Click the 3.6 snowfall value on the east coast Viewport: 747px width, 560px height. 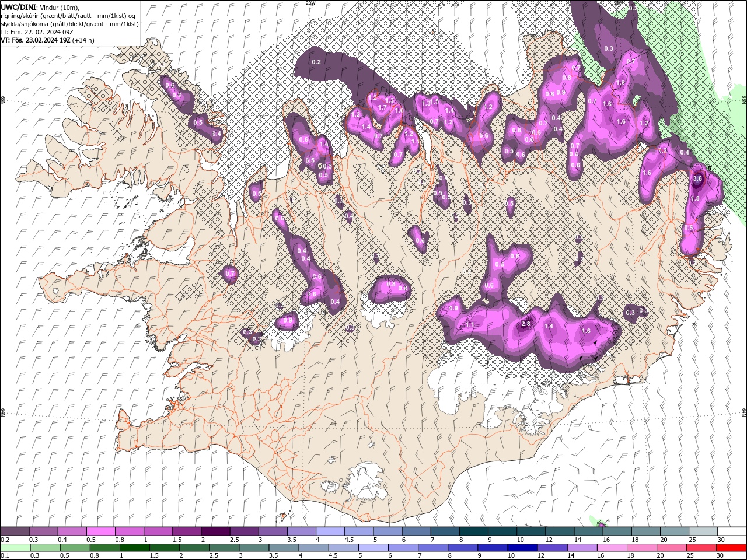click(x=697, y=178)
